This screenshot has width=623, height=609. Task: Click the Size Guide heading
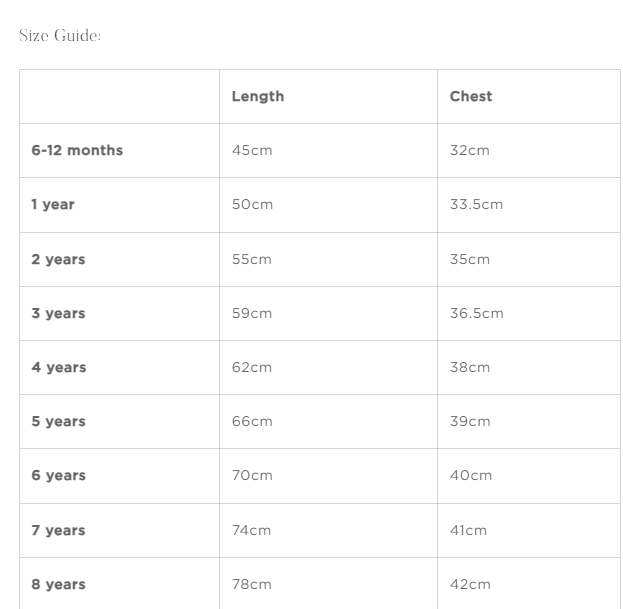point(60,36)
